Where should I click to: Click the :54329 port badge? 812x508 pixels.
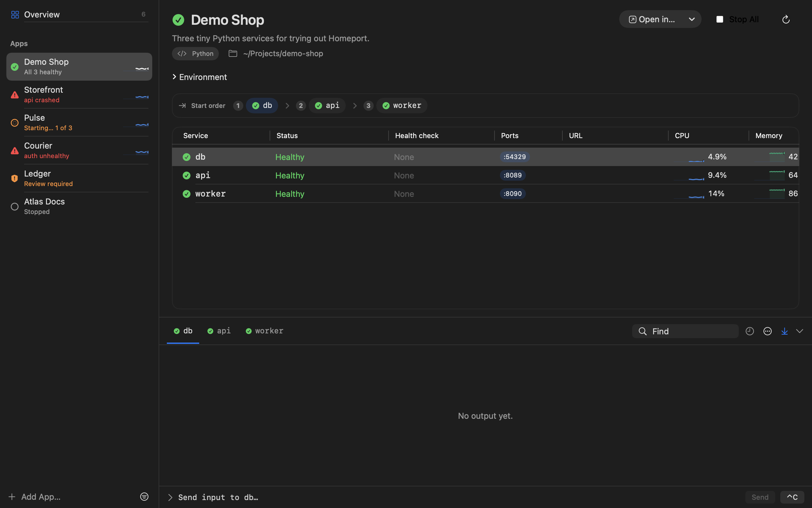515,157
